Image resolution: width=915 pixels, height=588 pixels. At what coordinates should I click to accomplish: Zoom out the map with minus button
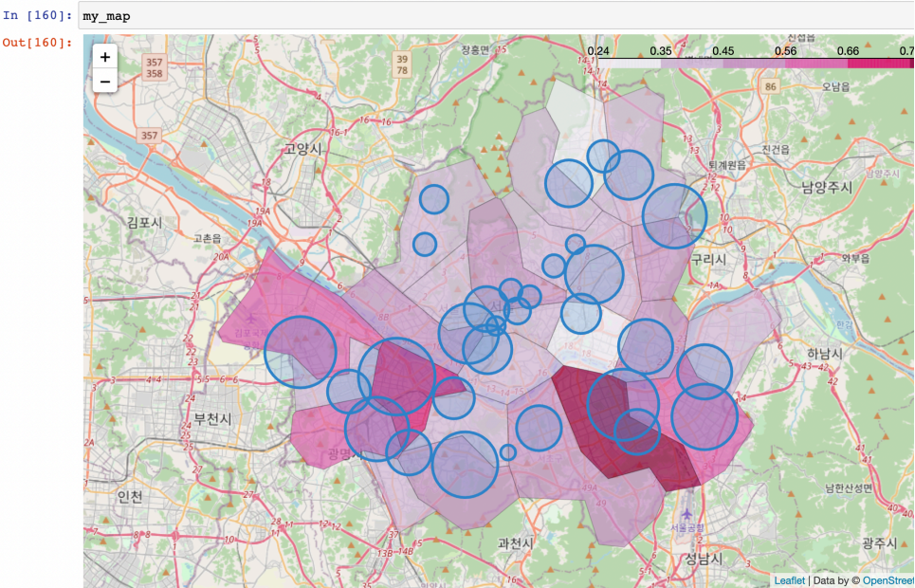click(x=105, y=82)
